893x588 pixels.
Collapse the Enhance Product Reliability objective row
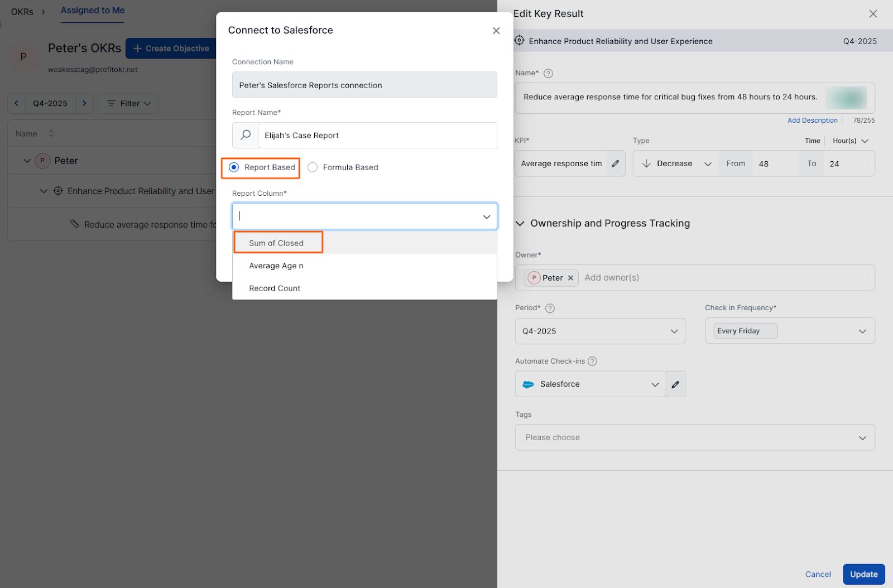(x=44, y=191)
